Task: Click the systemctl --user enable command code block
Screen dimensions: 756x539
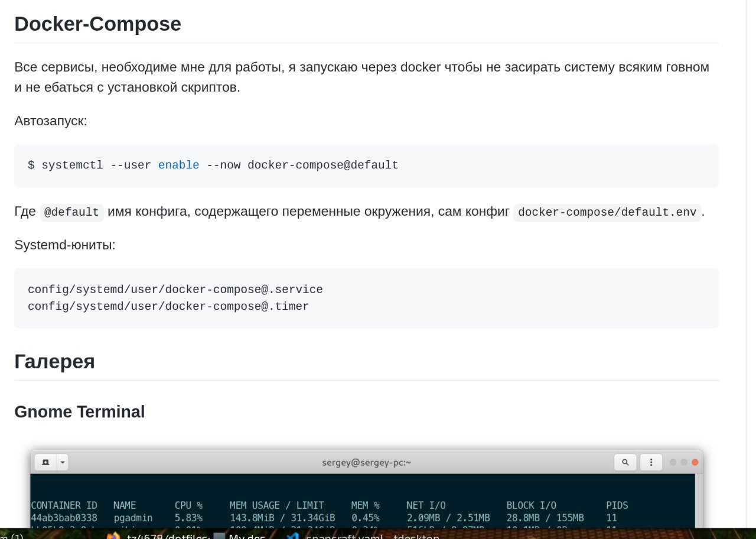Action: (x=366, y=165)
